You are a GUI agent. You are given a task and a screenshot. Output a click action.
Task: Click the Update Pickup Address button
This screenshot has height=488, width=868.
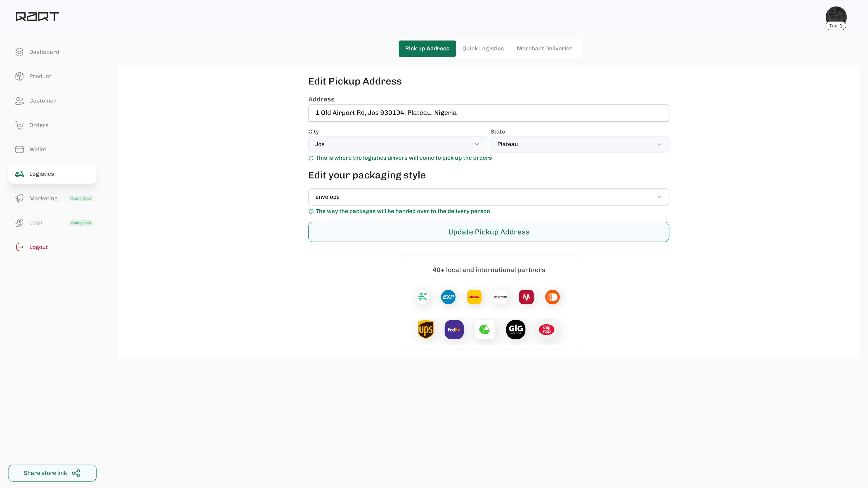[488, 232]
